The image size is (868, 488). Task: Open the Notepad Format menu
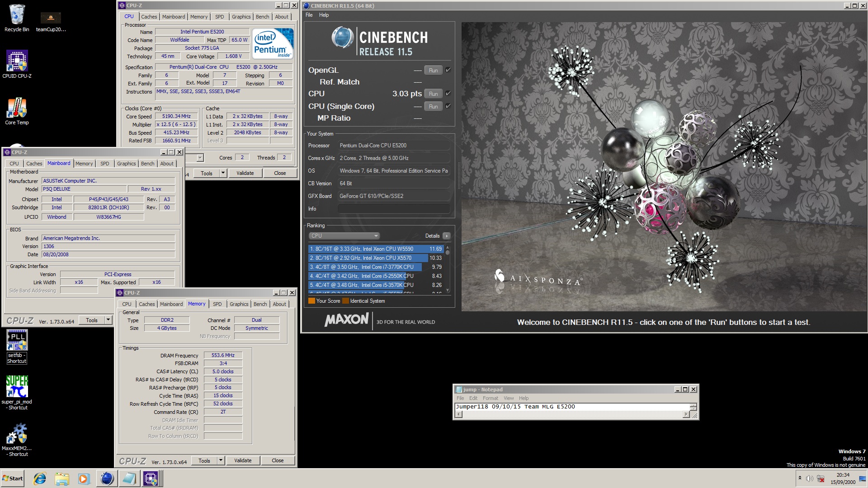tap(490, 398)
